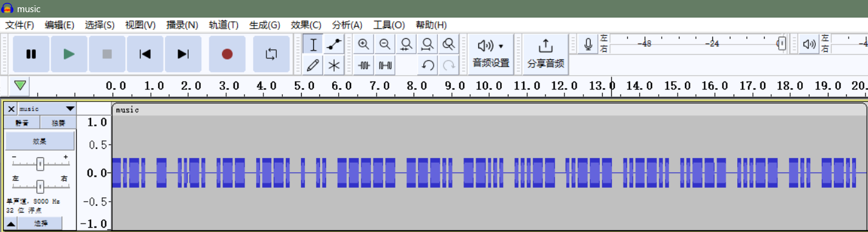The width and height of the screenshot is (868, 232).
Task: Open the 播录(N) menu
Action: pyautogui.click(x=182, y=25)
